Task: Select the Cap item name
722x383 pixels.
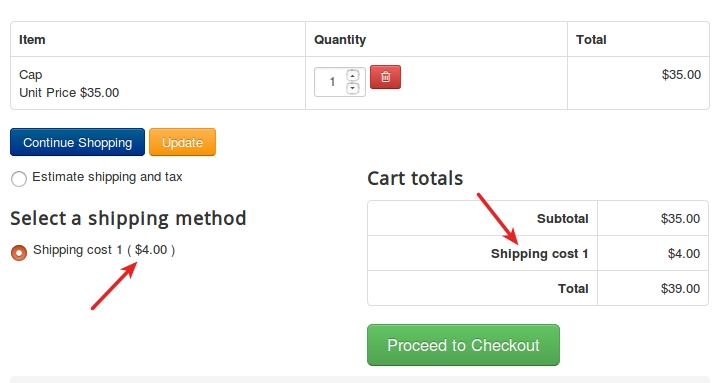Action: (30, 75)
